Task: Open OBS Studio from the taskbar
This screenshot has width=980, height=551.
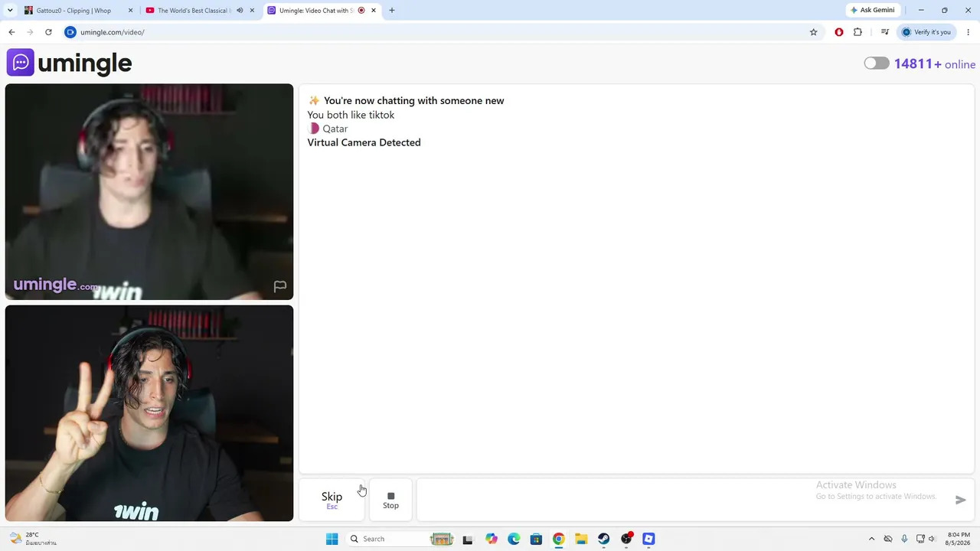Action: [626, 539]
